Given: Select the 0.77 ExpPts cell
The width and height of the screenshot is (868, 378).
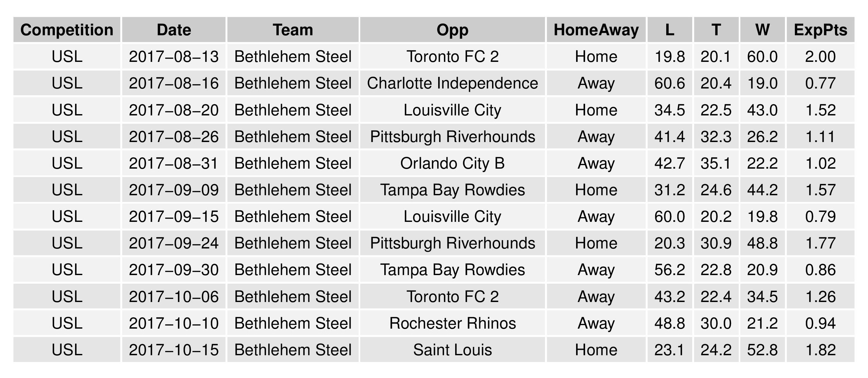Looking at the screenshot, I should coord(820,83).
